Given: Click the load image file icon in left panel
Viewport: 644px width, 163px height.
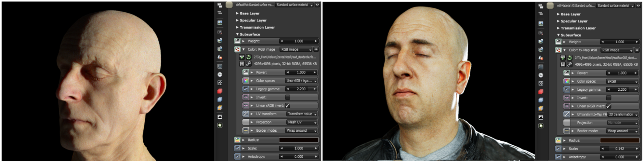Looking at the screenshot, I should click(242, 57).
